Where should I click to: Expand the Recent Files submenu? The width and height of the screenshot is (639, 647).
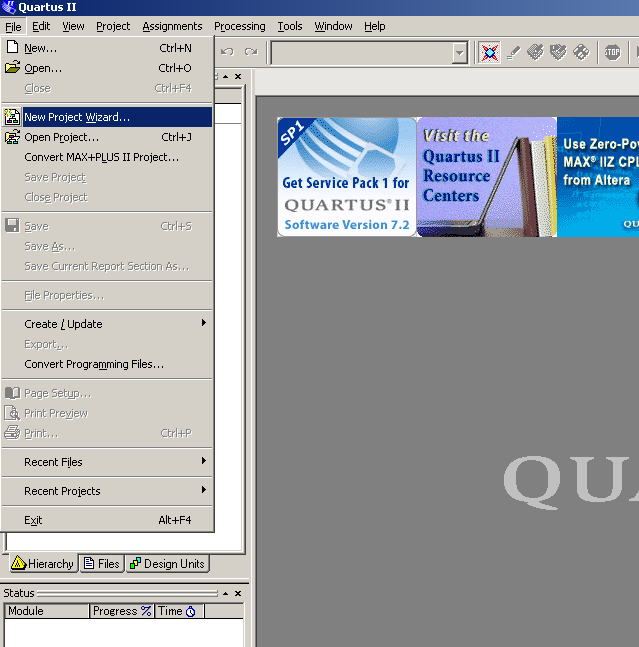[x=203, y=461]
